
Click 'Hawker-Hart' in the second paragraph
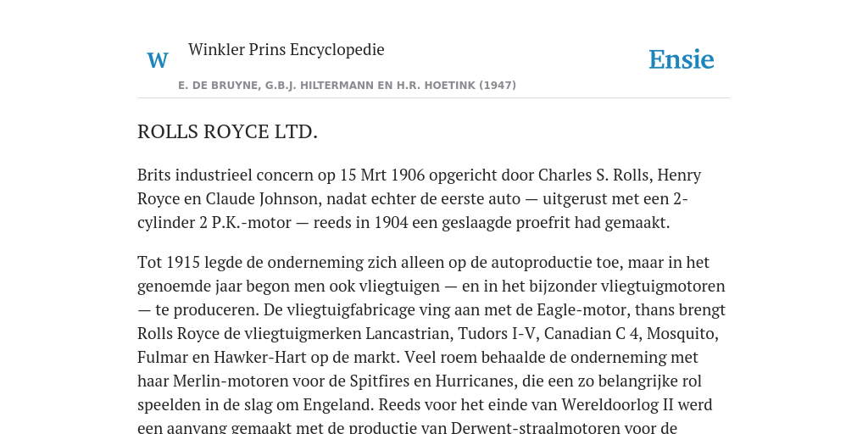(x=260, y=358)
